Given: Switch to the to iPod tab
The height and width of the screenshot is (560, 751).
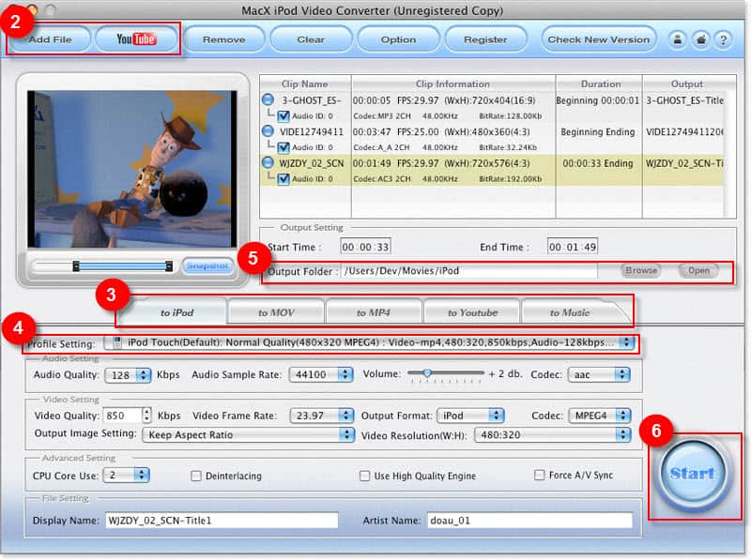Looking at the screenshot, I should (176, 312).
